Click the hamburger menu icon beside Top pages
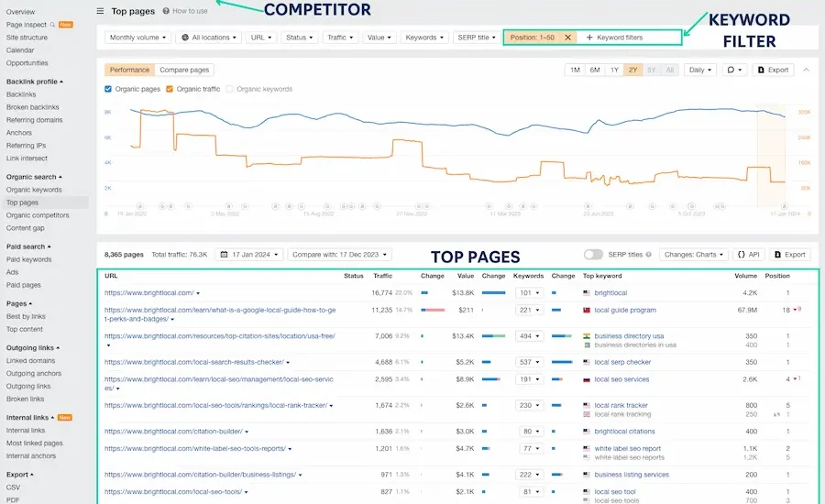 coord(100,12)
